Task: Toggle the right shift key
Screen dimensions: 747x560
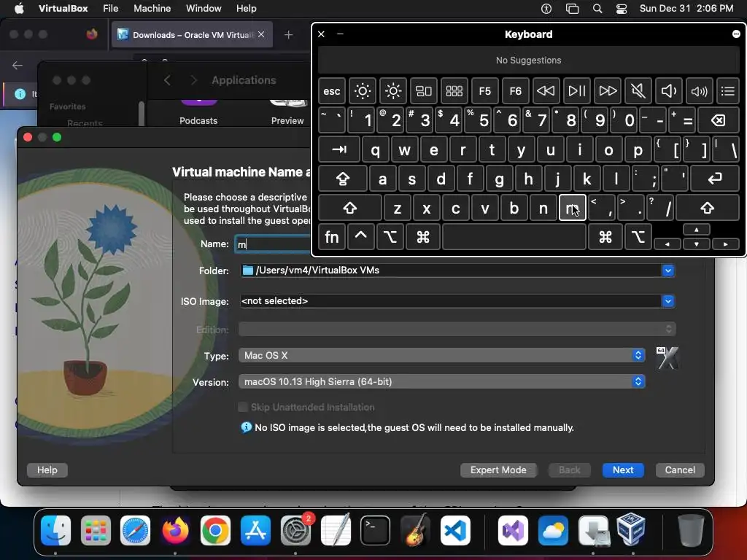Action: click(x=708, y=208)
